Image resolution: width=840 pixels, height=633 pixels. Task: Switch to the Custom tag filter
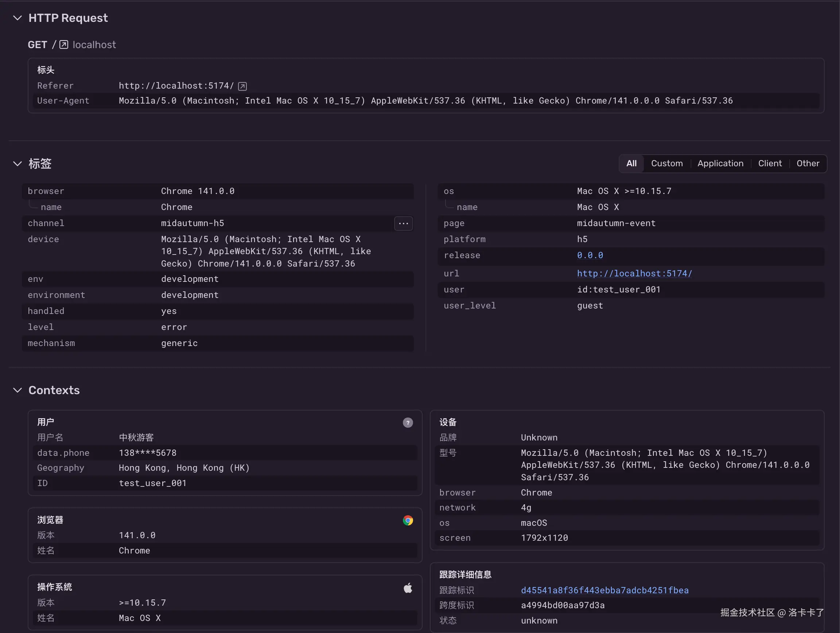coord(666,164)
